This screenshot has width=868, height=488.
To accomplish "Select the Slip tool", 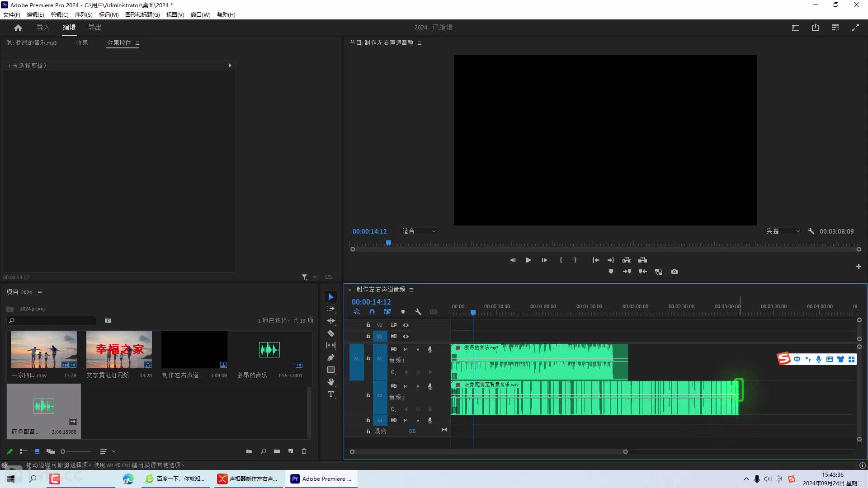I will 331,345.
